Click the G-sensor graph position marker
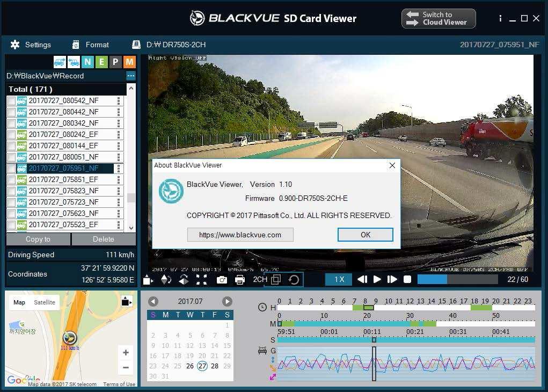548x392 pixels. pyautogui.click(x=374, y=364)
